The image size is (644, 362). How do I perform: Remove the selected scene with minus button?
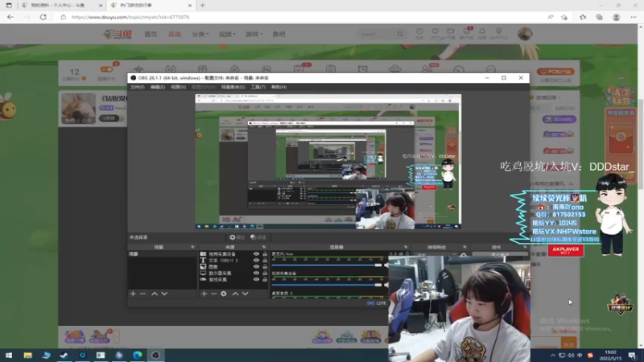pos(142,294)
